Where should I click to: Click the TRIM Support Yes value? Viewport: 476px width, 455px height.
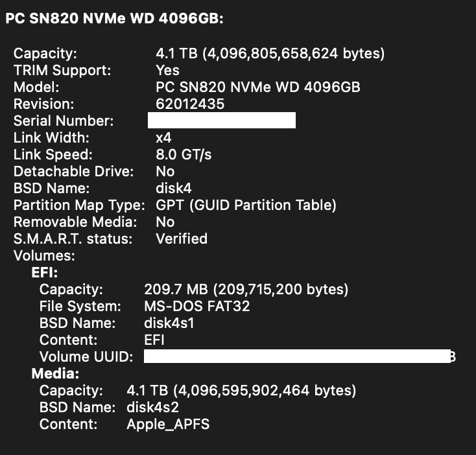[167, 71]
